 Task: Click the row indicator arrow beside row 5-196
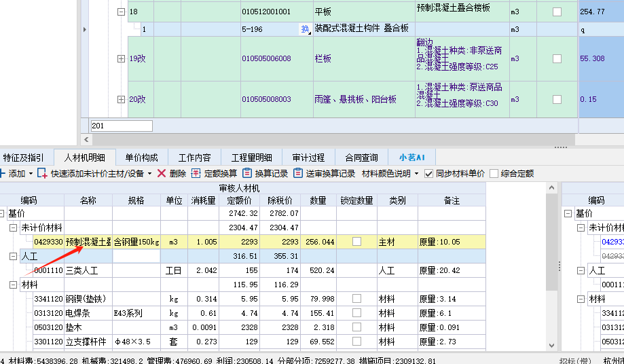tap(85, 29)
